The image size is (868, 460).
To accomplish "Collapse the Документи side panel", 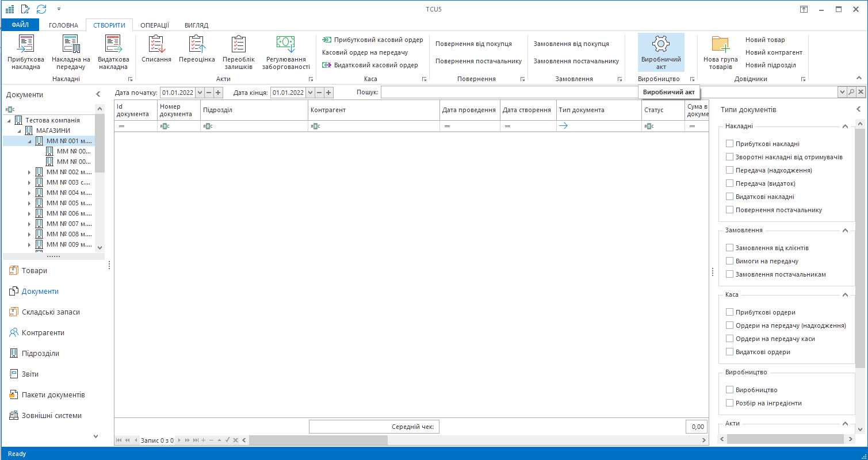I will pyautogui.click(x=98, y=94).
